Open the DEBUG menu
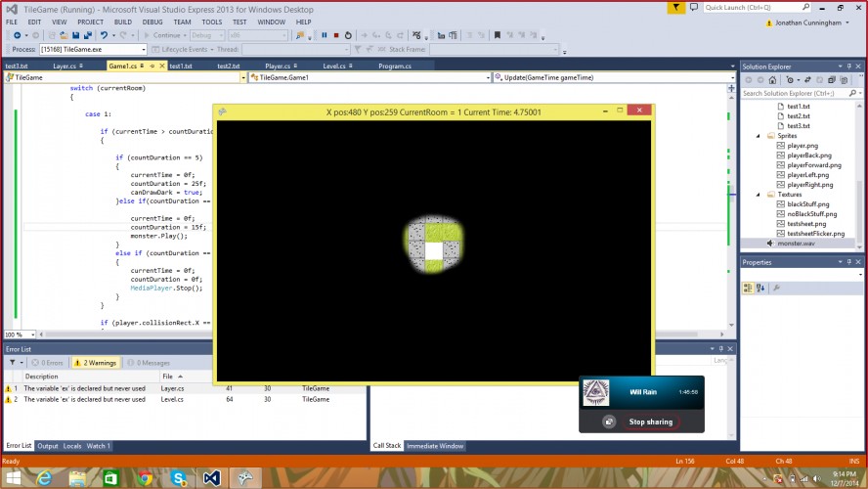Screen dimensions: 868x489 coord(152,22)
